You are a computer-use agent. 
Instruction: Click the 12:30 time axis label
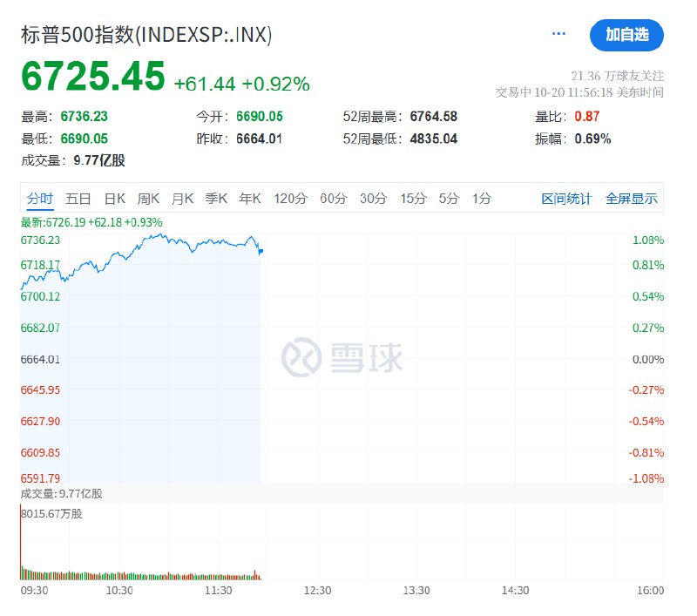(317, 590)
